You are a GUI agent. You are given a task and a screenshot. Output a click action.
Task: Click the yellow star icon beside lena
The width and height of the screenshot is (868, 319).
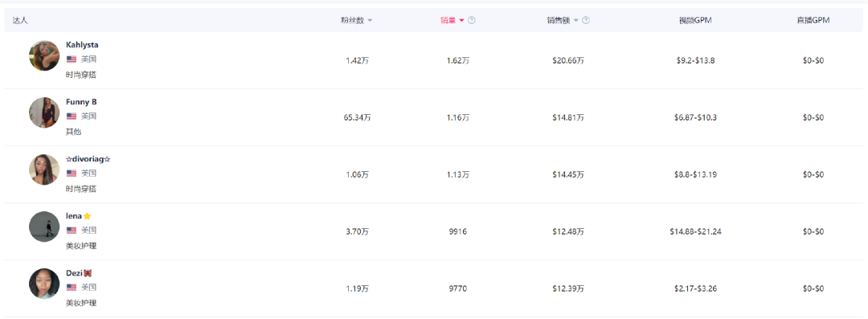click(x=87, y=216)
